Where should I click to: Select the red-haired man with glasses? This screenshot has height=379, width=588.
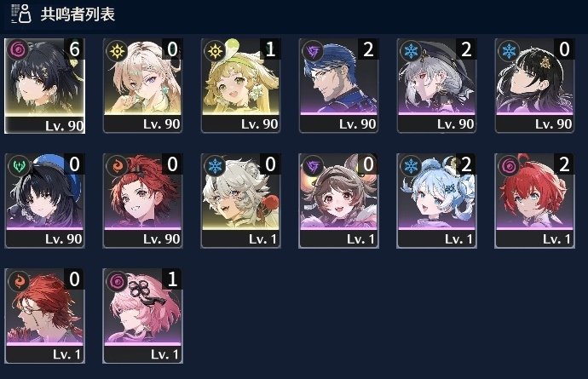44,316
